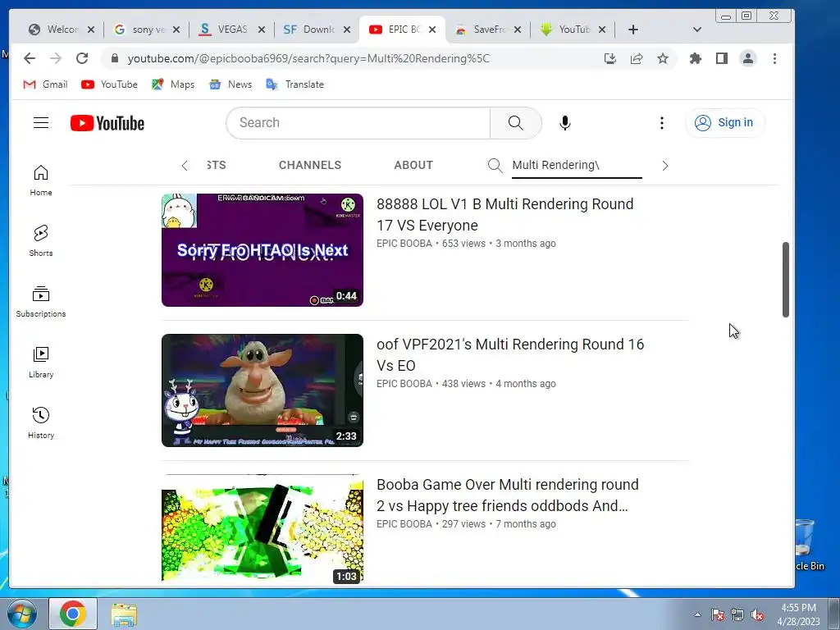This screenshot has height=630, width=840.
Task: Click the browser forward arrow
Action: (x=56, y=58)
